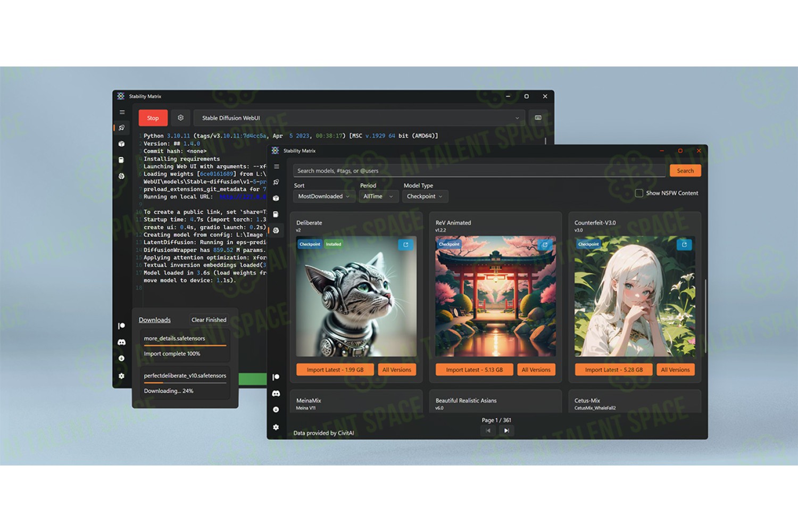Click Clear Finished in Downloads popup
The height and width of the screenshot is (532, 798).
209,320
